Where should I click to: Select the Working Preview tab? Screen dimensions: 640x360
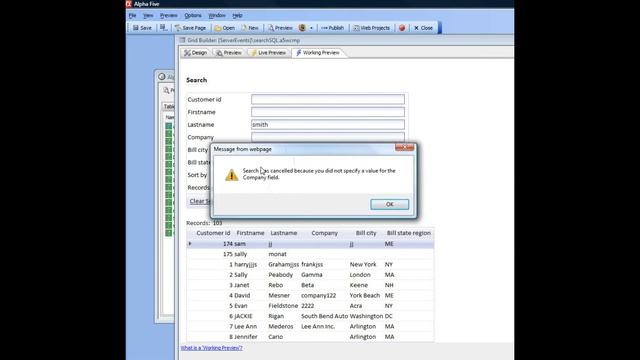coord(318,53)
